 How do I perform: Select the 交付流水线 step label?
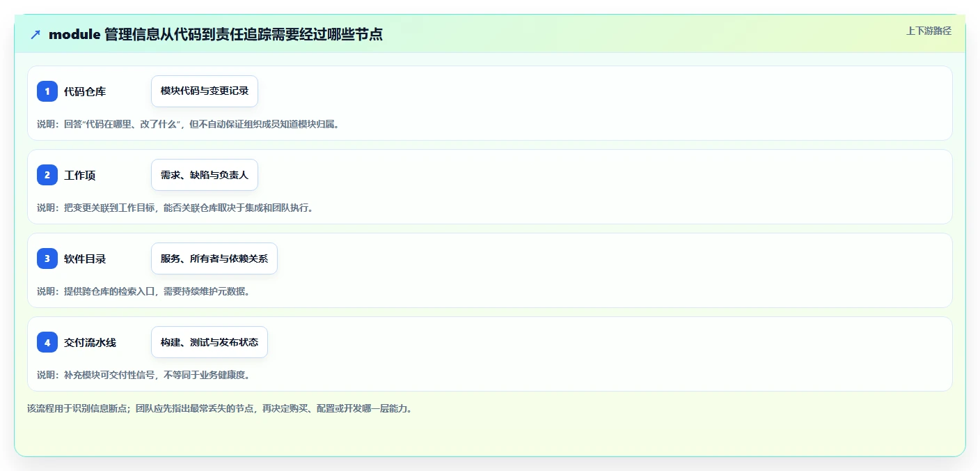coord(90,342)
